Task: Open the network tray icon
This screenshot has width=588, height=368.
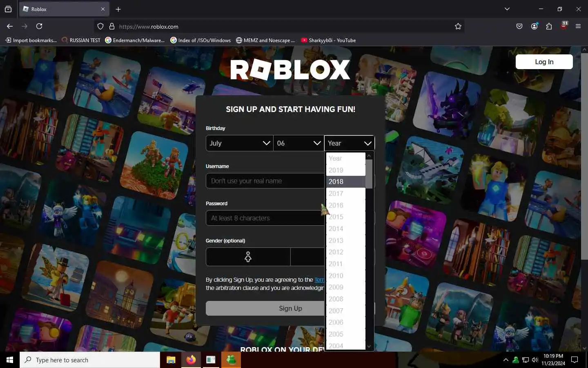Action: click(x=526, y=360)
